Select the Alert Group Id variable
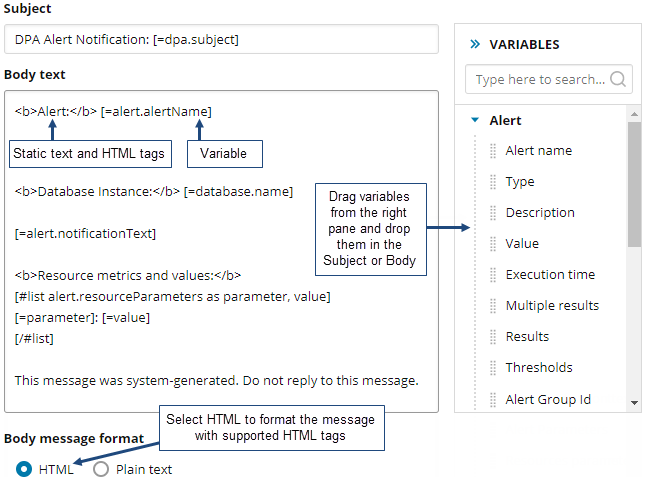Image resolution: width=646 pixels, height=481 pixels. [x=548, y=399]
